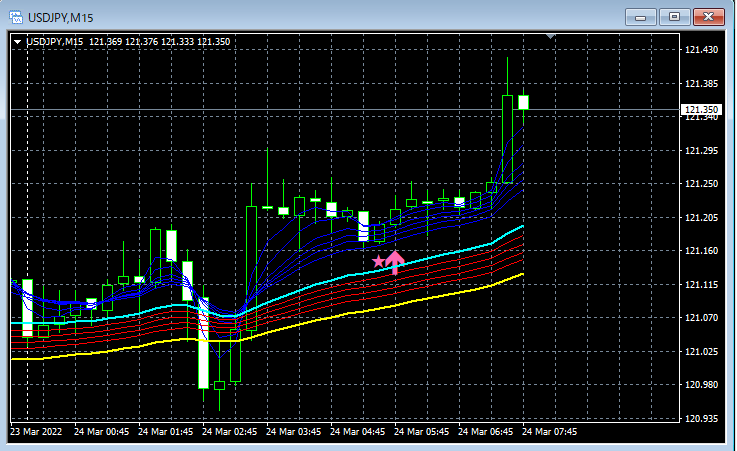The image size is (737, 451).
Task: Click the 121.430 price axis label
Action: tap(701, 50)
